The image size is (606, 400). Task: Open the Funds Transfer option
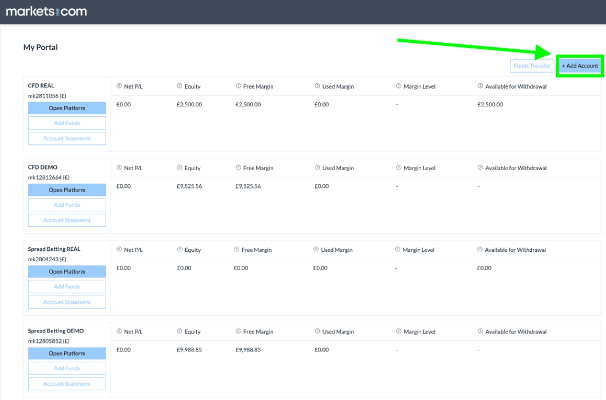[530, 66]
